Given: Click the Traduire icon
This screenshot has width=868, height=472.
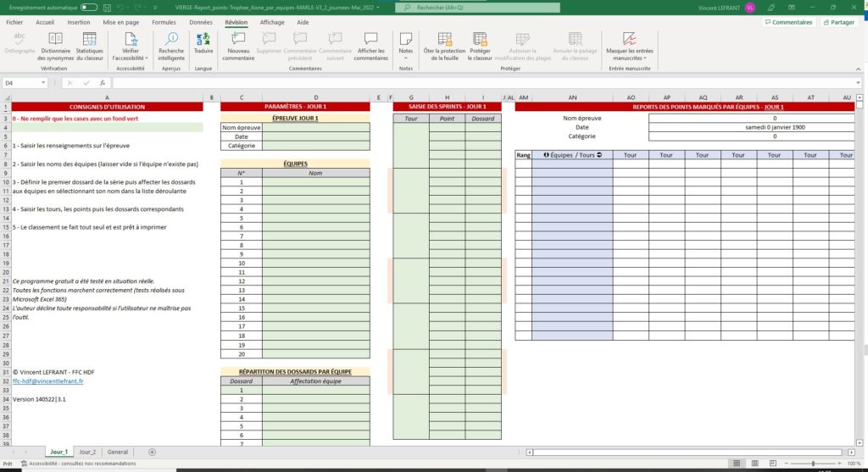Looking at the screenshot, I should (203, 46).
